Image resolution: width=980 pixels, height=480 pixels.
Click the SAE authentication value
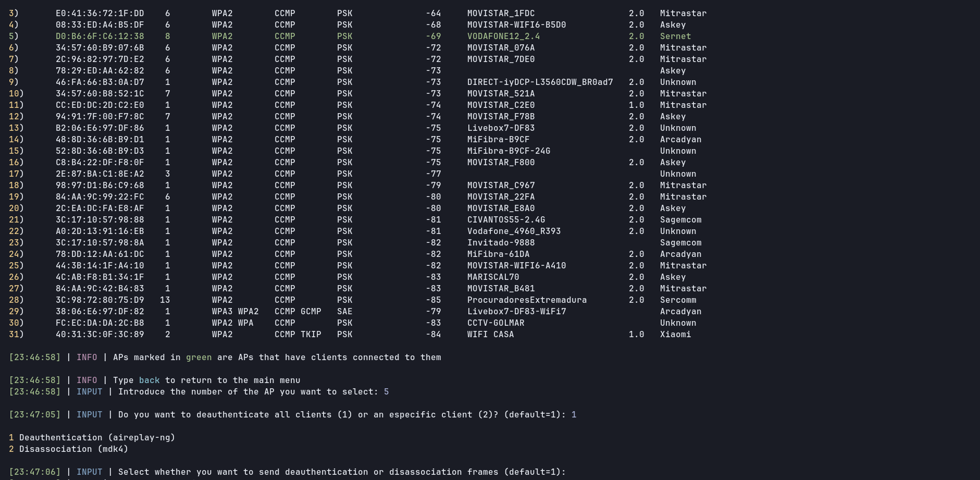click(344, 312)
